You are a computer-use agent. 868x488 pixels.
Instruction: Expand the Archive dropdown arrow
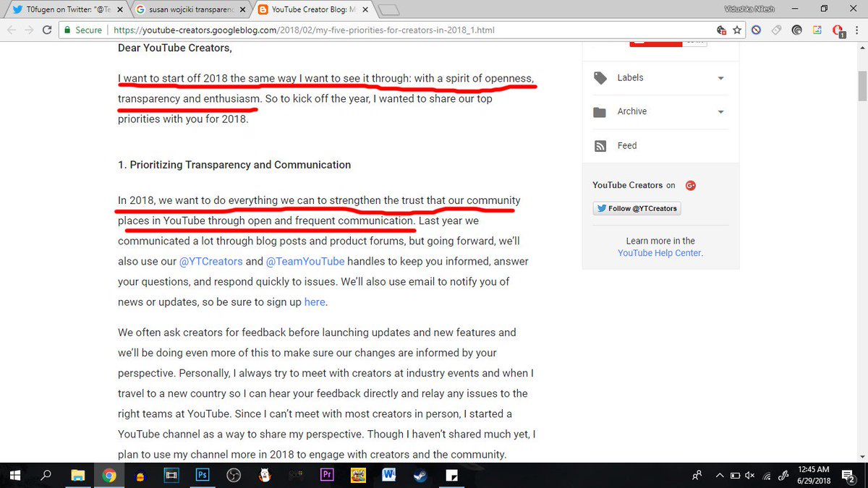721,112
